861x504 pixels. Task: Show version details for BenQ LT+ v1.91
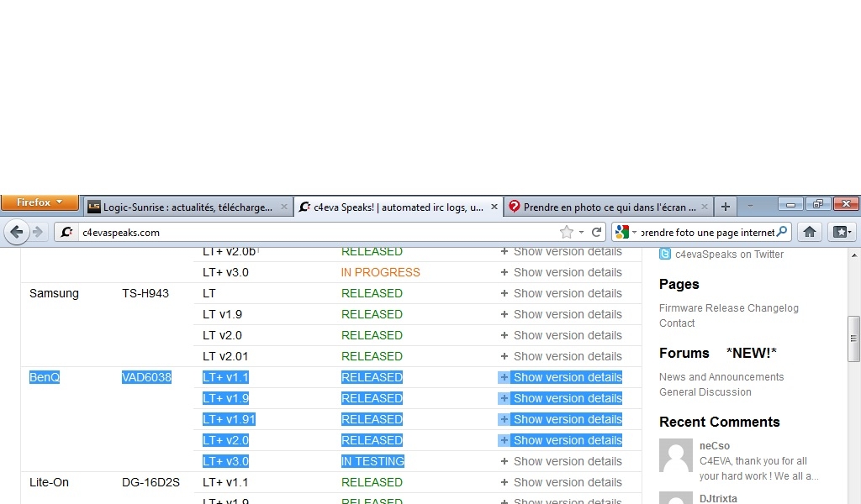point(561,419)
